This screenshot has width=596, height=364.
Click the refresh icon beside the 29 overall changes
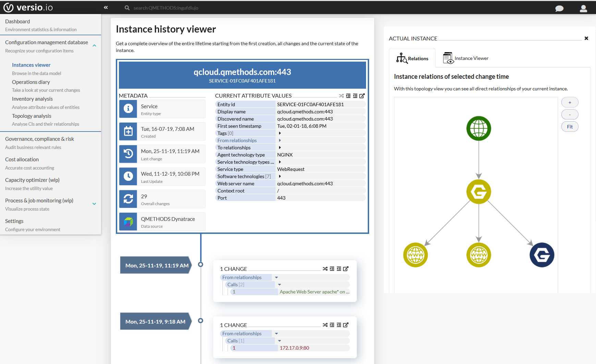(x=128, y=199)
